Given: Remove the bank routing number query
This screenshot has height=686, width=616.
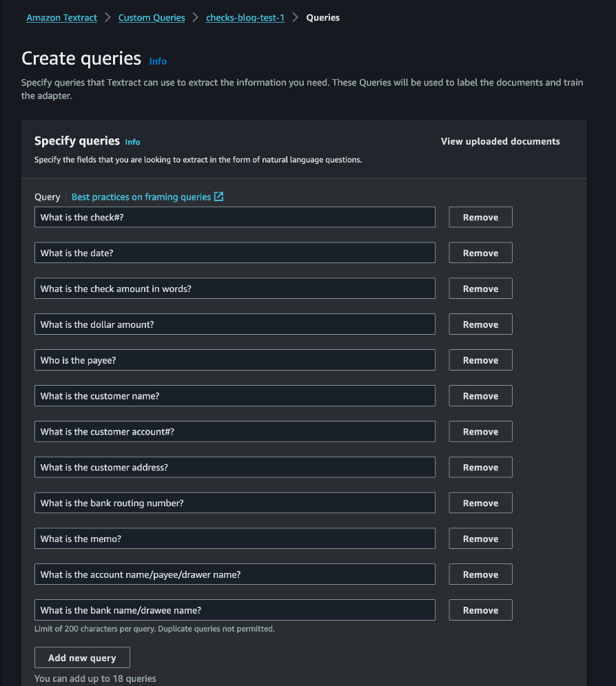Looking at the screenshot, I should [x=480, y=503].
